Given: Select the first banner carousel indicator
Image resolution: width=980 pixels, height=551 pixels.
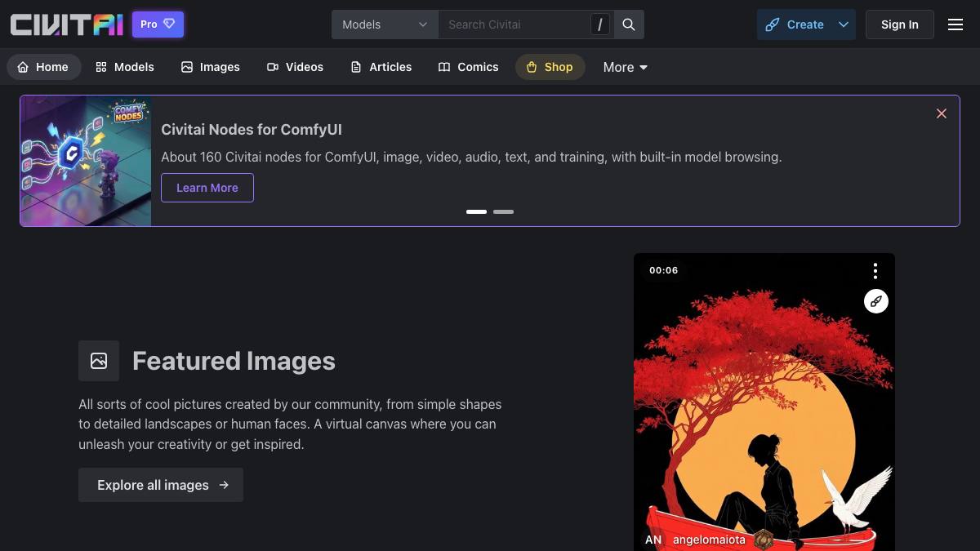Looking at the screenshot, I should point(476,211).
